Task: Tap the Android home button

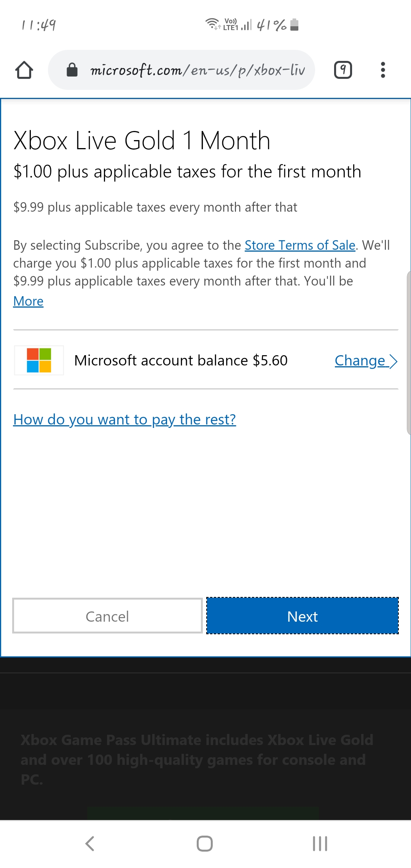Action: (x=205, y=844)
